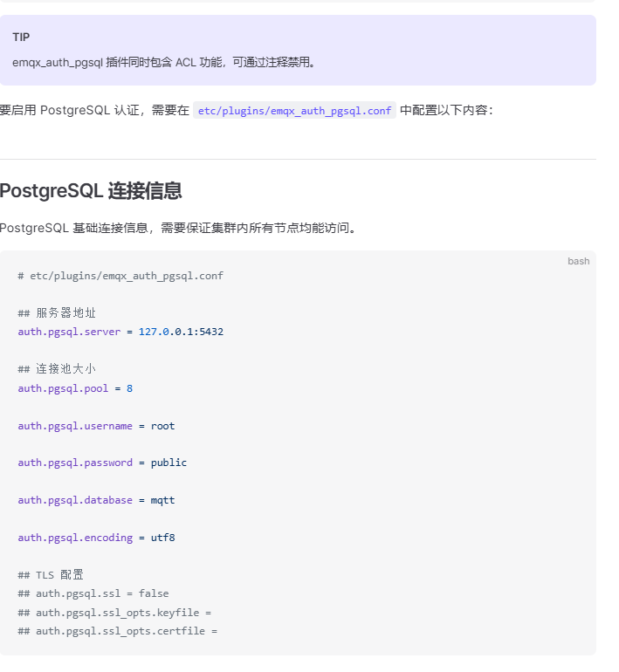The width and height of the screenshot is (619, 672).
Task: Click the pool size value 8
Action: point(129,388)
